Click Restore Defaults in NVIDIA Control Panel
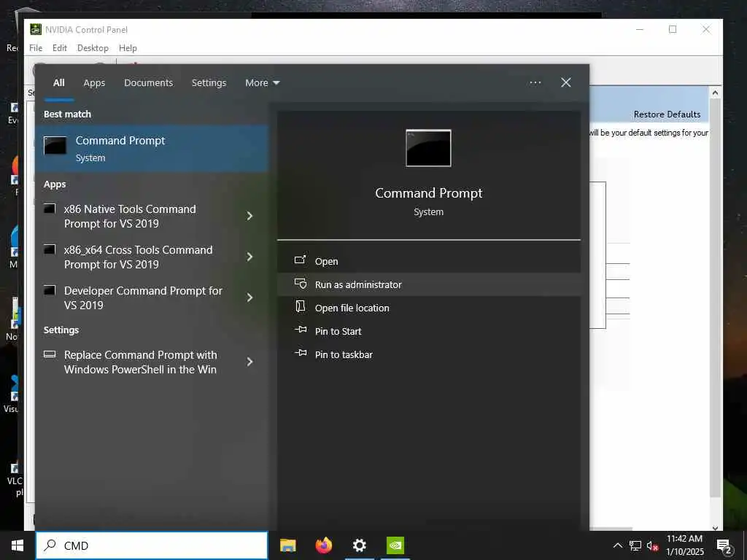Image resolution: width=747 pixels, height=560 pixels. pyautogui.click(x=667, y=114)
